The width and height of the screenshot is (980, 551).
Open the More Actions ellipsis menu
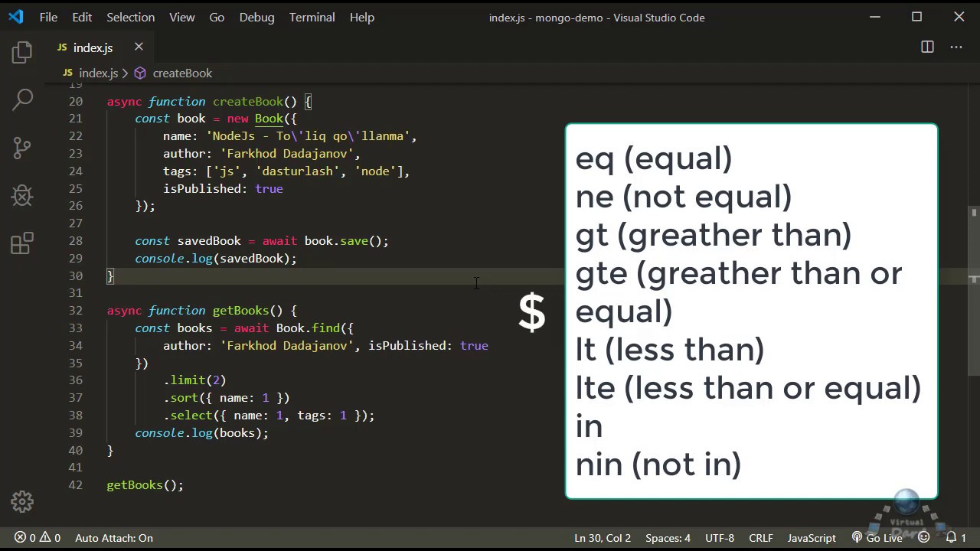tap(956, 47)
